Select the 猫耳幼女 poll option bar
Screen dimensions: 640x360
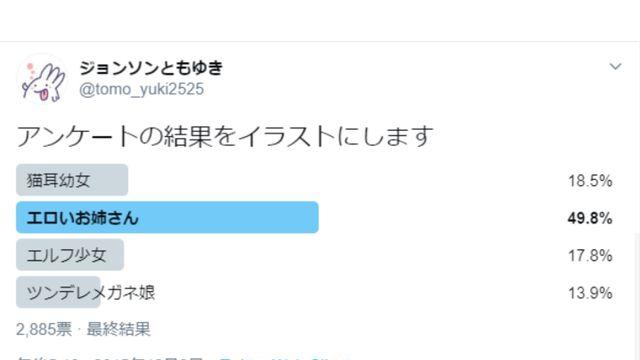(72, 180)
